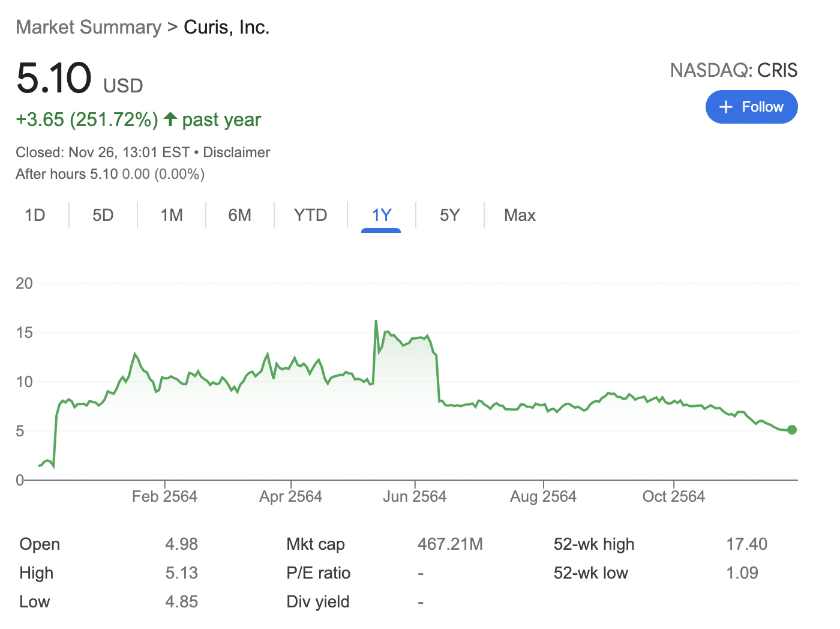The width and height of the screenshot is (840, 629).
Task: Select the 1D time range tab
Action: coord(34,215)
